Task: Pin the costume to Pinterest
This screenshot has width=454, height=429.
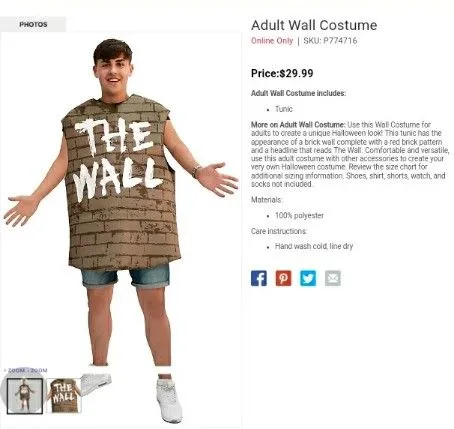Action: click(x=283, y=278)
